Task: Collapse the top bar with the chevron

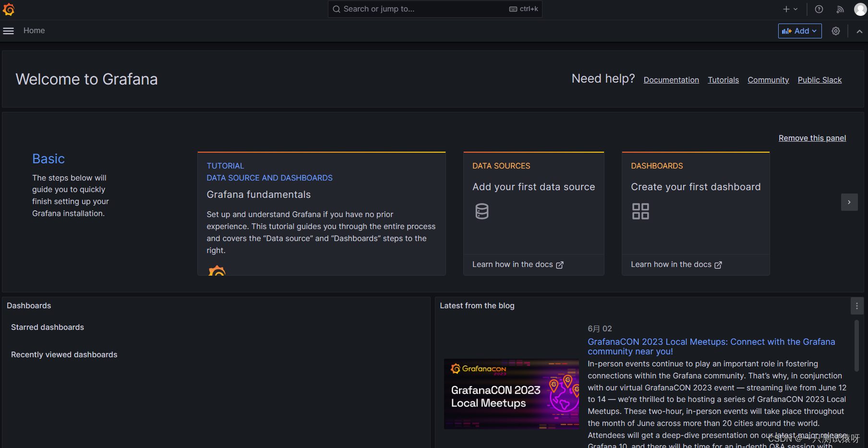Action: (859, 31)
